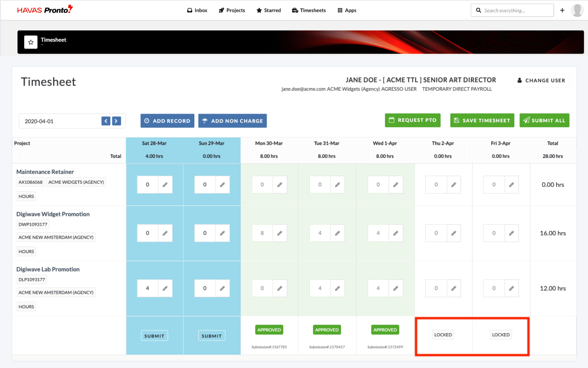This screenshot has height=368, width=588.
Task: Click Digiwave Lab Promotion Sat hours field showing 4
Action: (147, 288)
